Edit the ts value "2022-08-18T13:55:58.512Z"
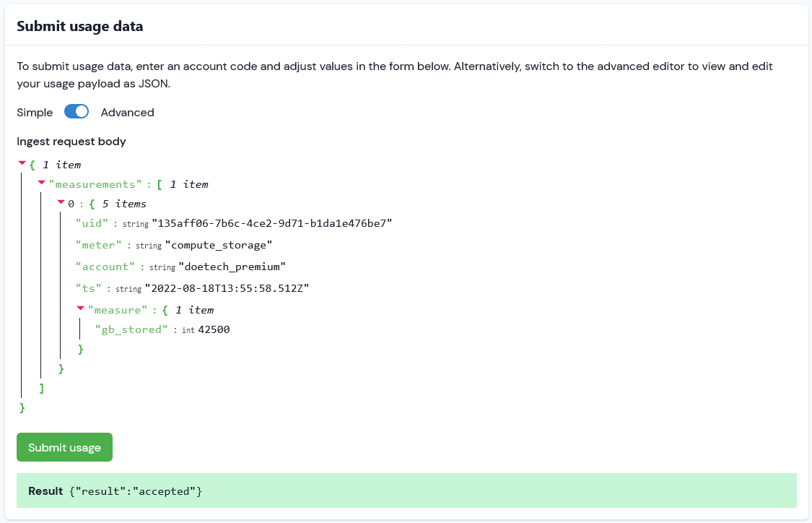The height and width of the screenshot is (523, 812). [x=227, y=289]
